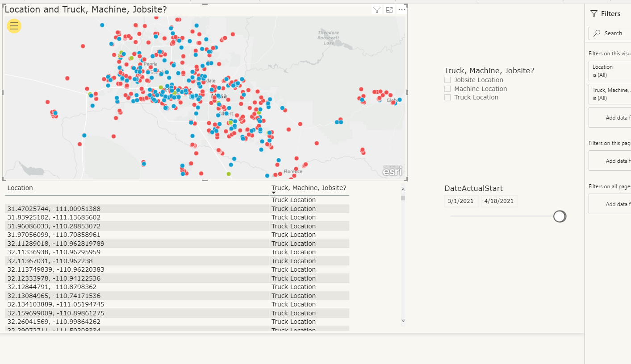The image size is (631, 364).
Task: Click the Truck, Machine, Jobsite? slicer title
Action: click(x=489, y=70)
